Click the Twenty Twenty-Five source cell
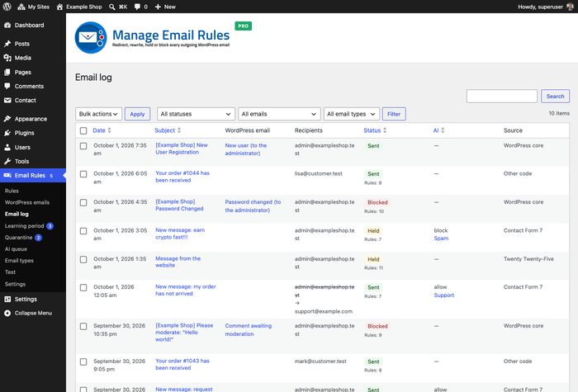 [x=528, y=259]
